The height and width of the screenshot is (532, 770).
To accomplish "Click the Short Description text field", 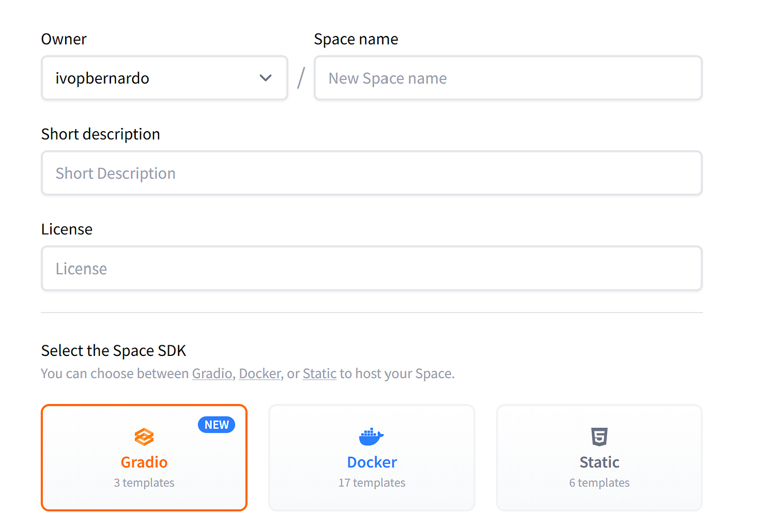I will [x=372, y=173].
